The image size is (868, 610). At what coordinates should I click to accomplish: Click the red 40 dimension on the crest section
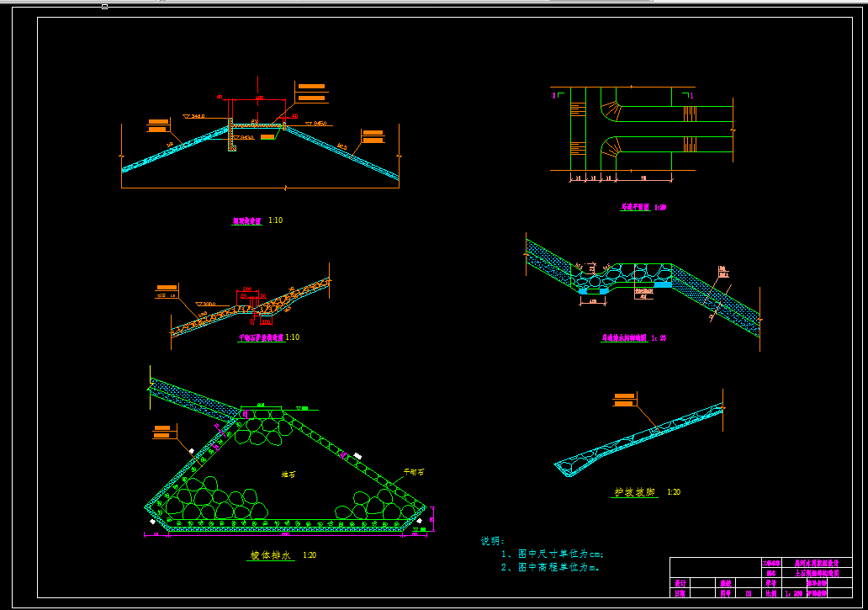[x=294, y=116]
